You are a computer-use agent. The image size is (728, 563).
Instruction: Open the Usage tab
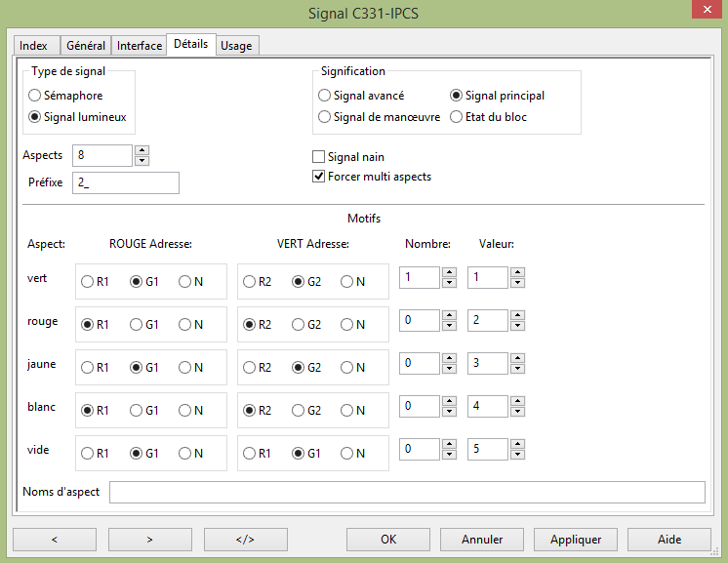click(x=236, y=46)
